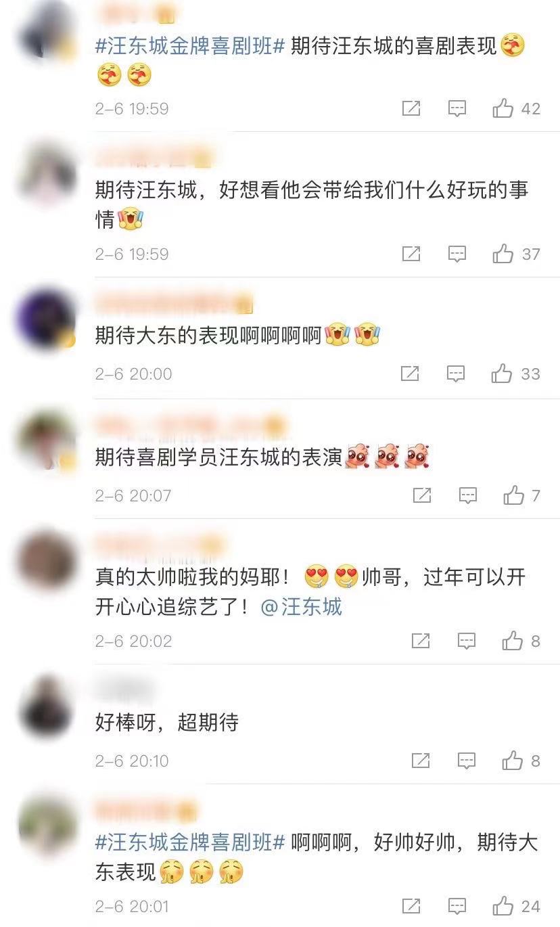This screenshot has height=927, width=560.
Task: Open the purple avatar of the third commenter
Action: tap(46, 319)
